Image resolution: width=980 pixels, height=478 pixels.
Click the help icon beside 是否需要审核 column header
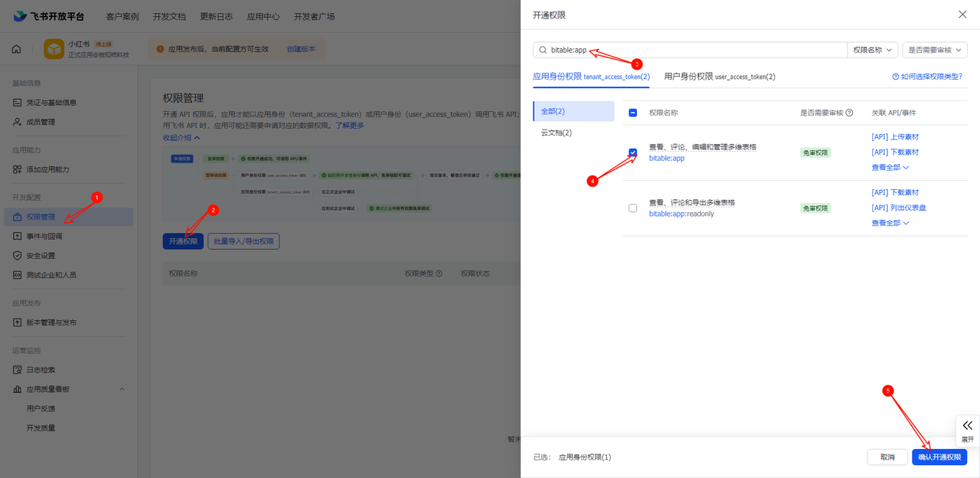tap(849, 113)
